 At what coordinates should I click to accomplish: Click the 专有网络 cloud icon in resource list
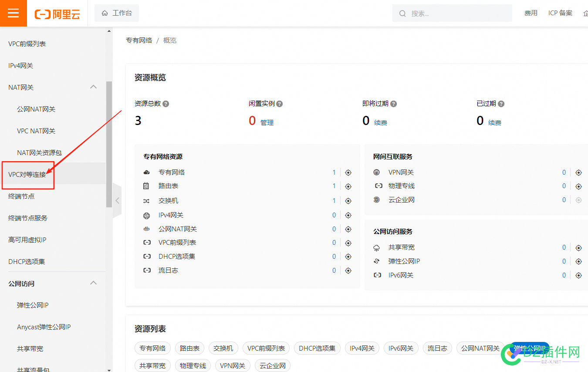(x=147, y=172)
